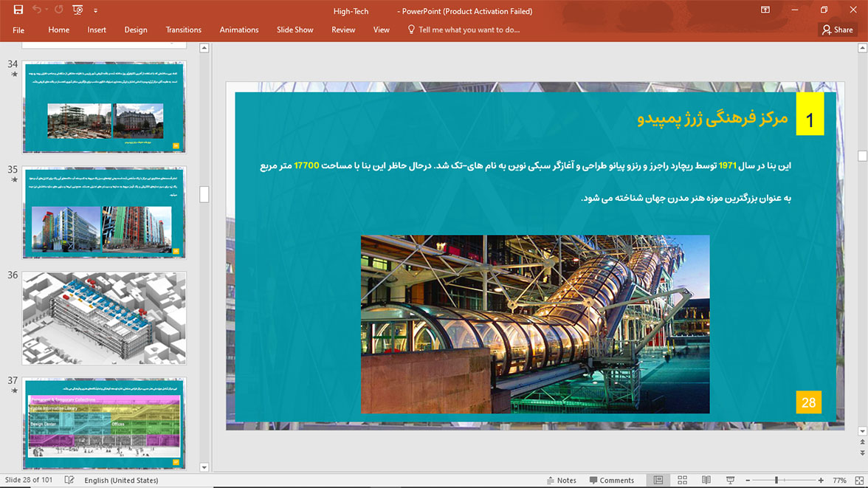Switch to Reading View
Screen dimensions: 868x488
706,480
